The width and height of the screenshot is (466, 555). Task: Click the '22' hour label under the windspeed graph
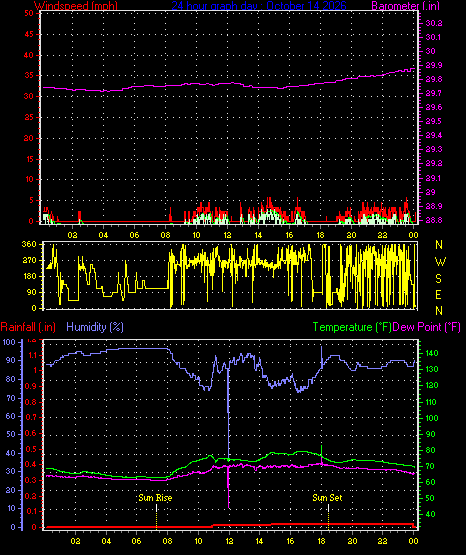coord(382,235)
